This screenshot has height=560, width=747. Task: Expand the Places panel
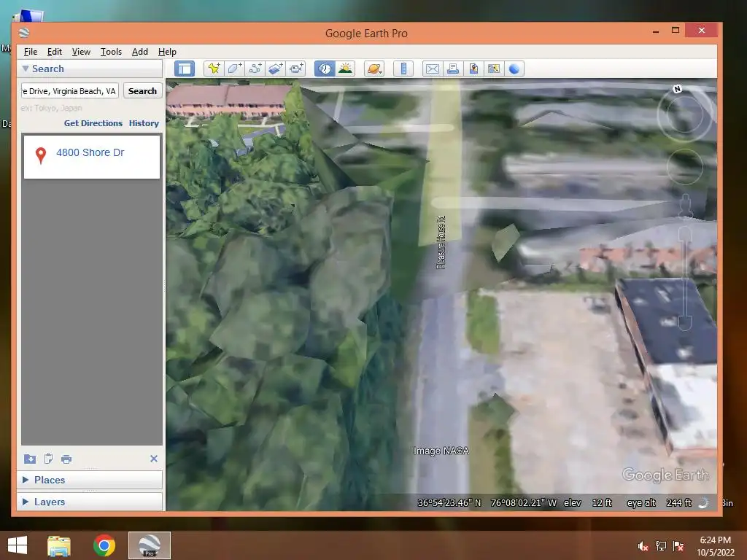click(x=26, y=480)
